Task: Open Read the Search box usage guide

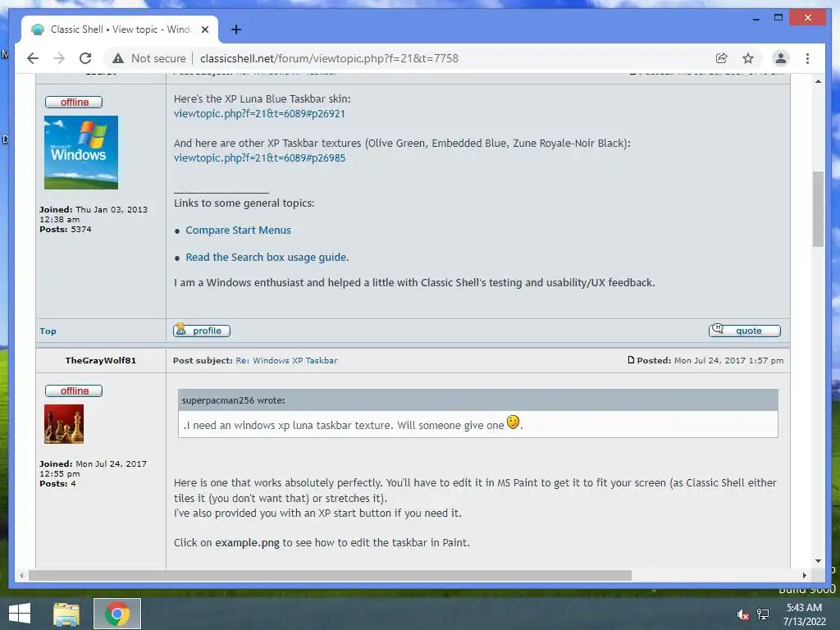Action: point(267,257)
